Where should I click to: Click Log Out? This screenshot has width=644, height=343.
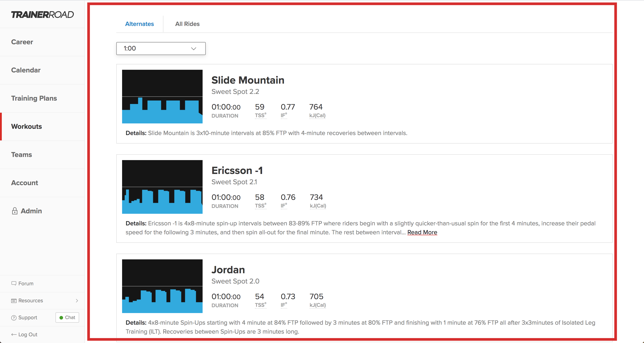tap(28, 335)
